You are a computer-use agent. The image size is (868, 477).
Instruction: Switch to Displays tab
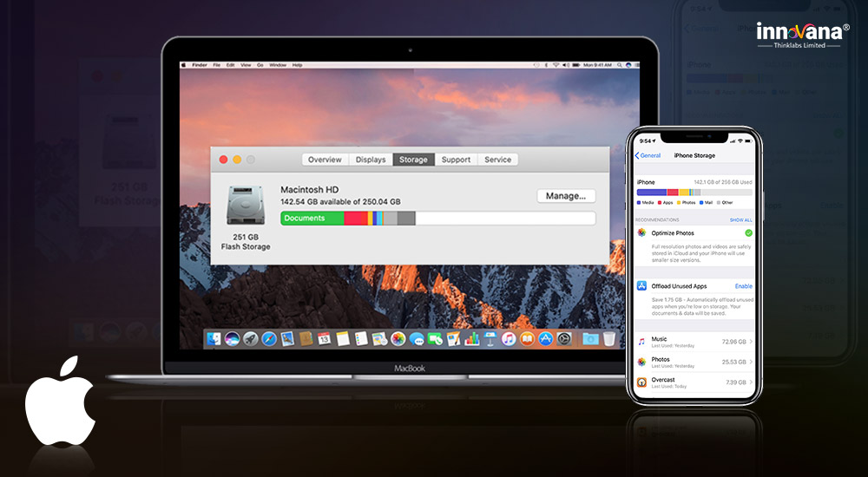click(371, 160)
